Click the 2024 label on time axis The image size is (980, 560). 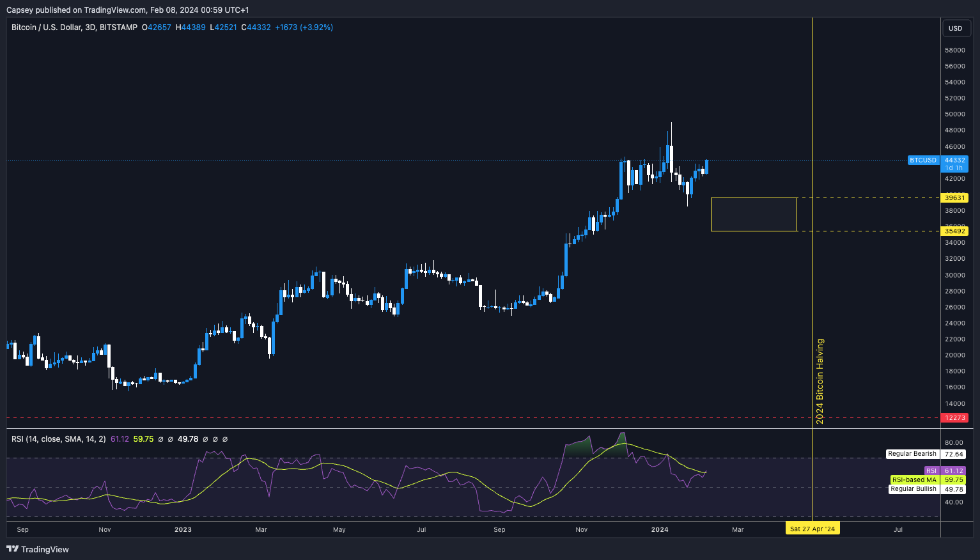click(659, 529)
